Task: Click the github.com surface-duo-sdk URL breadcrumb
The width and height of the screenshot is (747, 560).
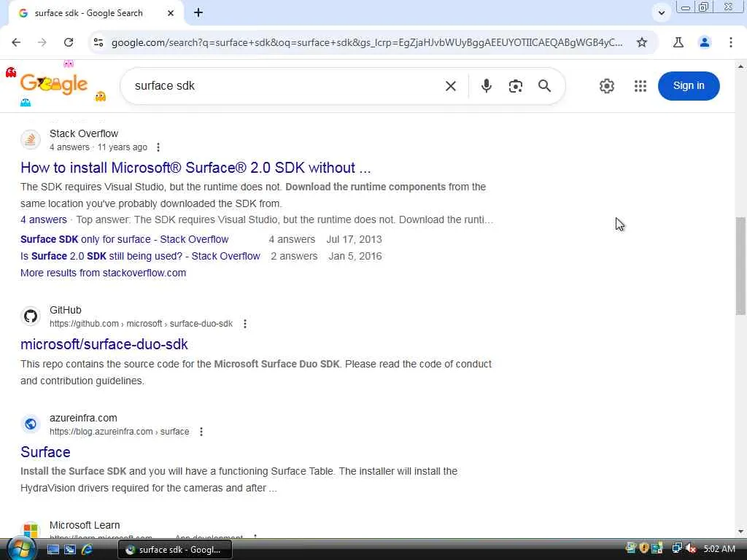Action: coord(141,324)
